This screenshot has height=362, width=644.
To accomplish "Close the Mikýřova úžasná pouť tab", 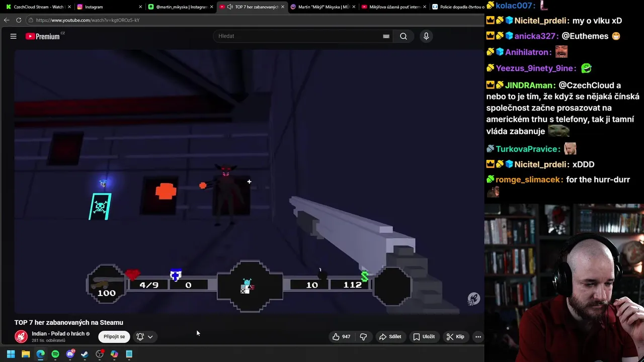I will [x=425, y=7].
